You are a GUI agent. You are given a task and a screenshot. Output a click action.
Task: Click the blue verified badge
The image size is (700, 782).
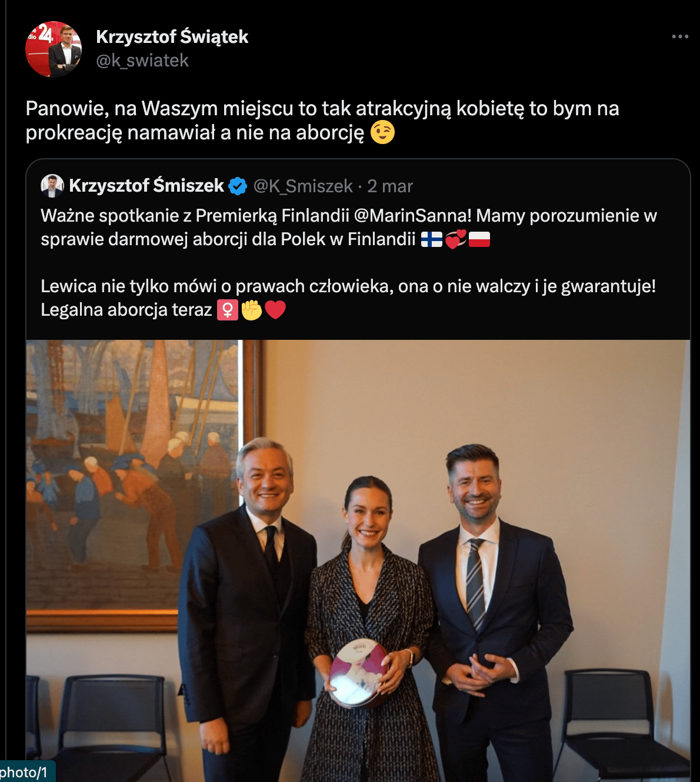click(x=238, y=186)
